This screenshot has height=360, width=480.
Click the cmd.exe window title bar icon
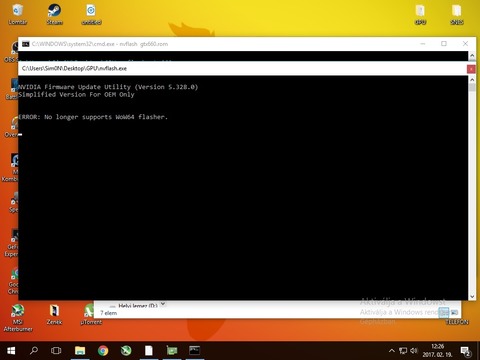click(x=26, y=44)
